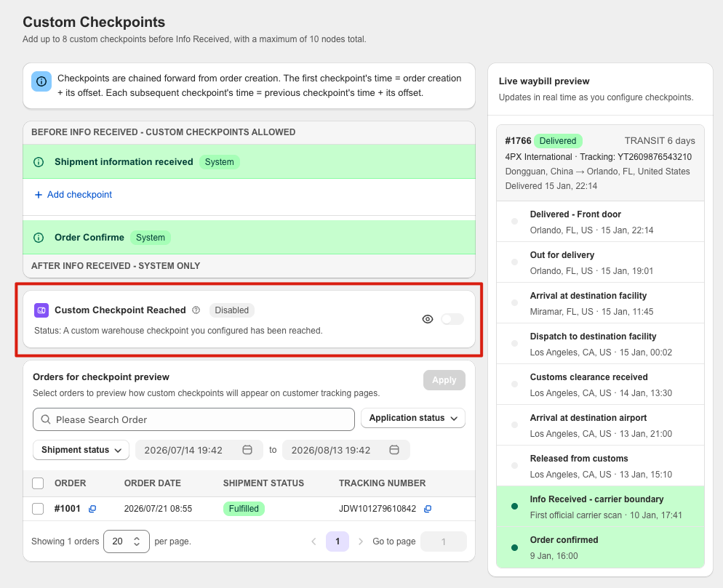The image size is (723, 588).
Task: Open the Shipment status dropdown
Action: tap(81, 450)
